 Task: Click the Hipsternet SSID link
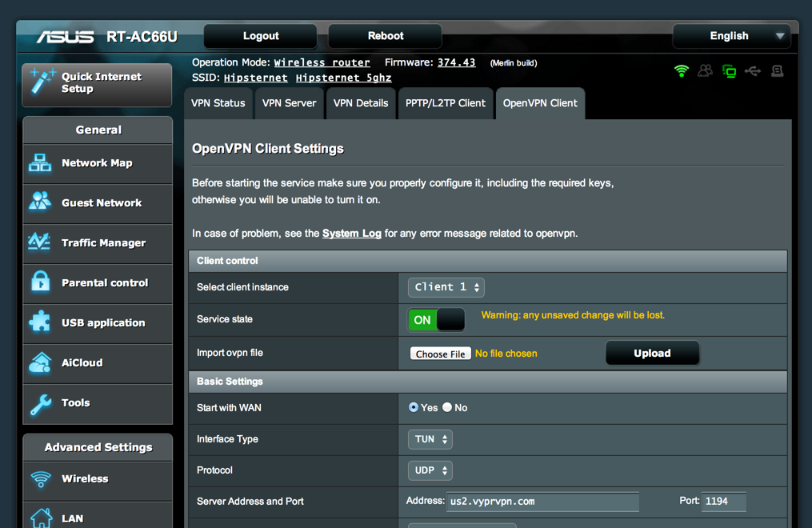(256, 78)
